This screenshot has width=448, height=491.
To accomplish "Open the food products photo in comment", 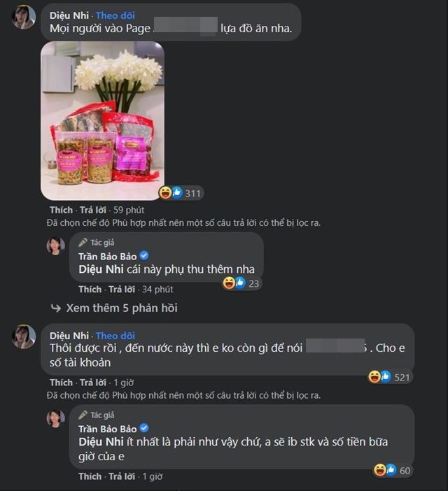I will tap(102, 121).
